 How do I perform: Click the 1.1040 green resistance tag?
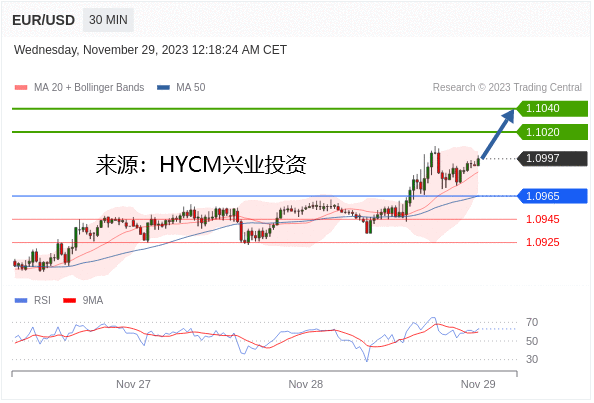coord(552,108)
